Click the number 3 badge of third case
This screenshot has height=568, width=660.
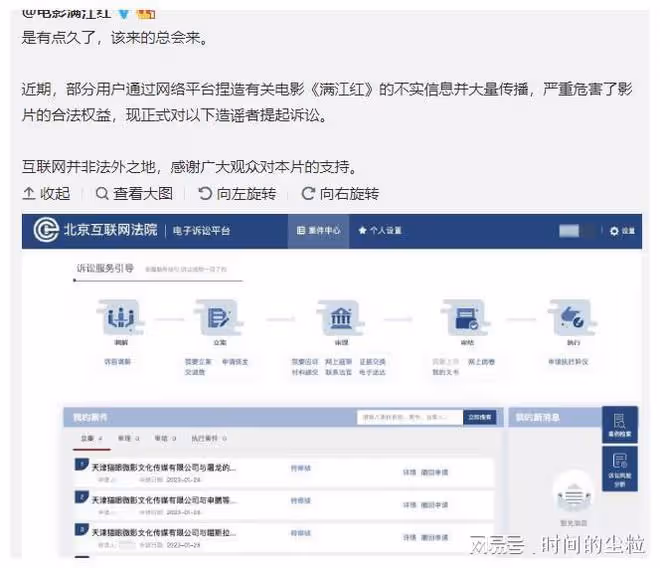pos(81,529)
